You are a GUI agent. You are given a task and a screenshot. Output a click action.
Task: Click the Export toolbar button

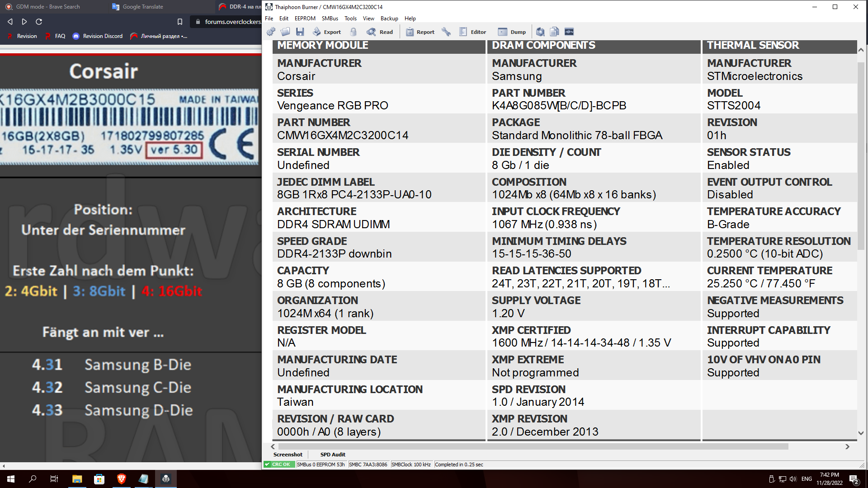pos(327,32)
